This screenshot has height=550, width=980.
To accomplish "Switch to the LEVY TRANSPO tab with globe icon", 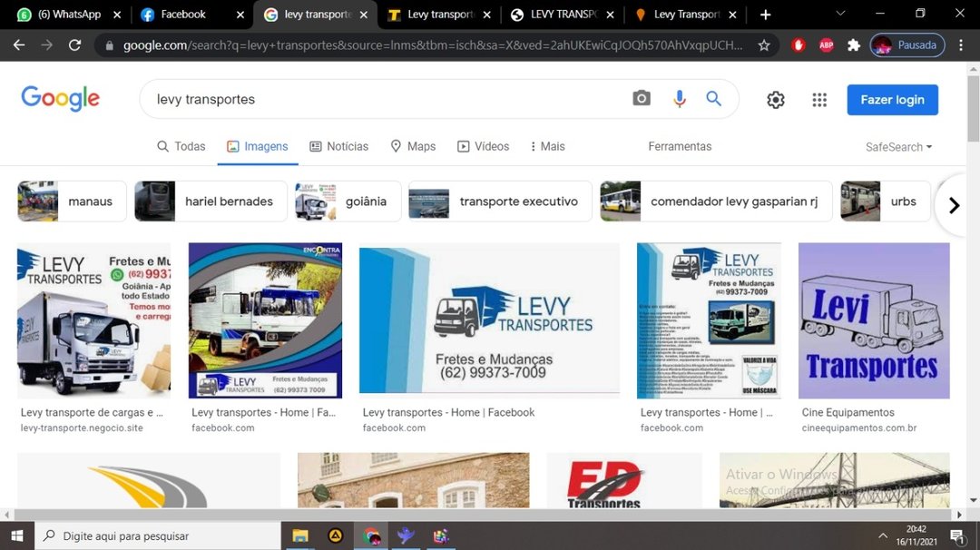I will tap(563, 15).
